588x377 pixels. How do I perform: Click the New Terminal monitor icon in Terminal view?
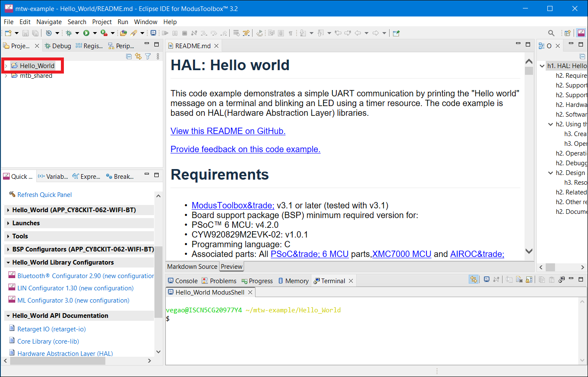(486, 280)
